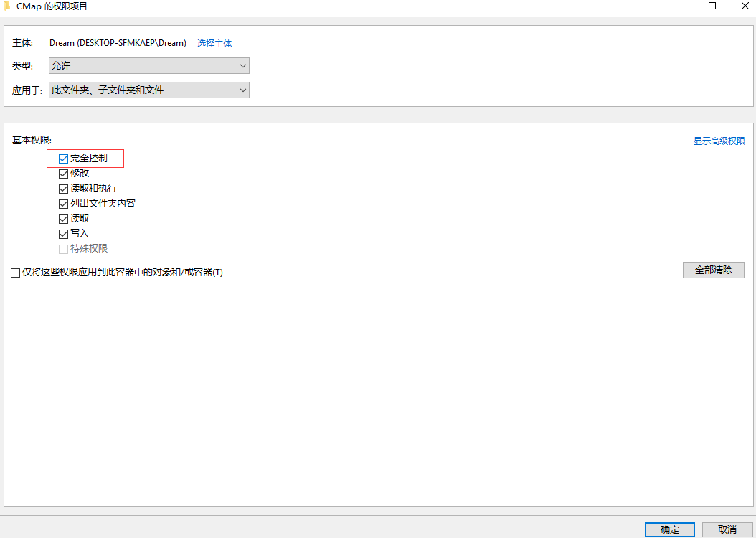Open the 类型 dropdown showing 允许
Screen dimensions: 756x538
pos(149,65)
